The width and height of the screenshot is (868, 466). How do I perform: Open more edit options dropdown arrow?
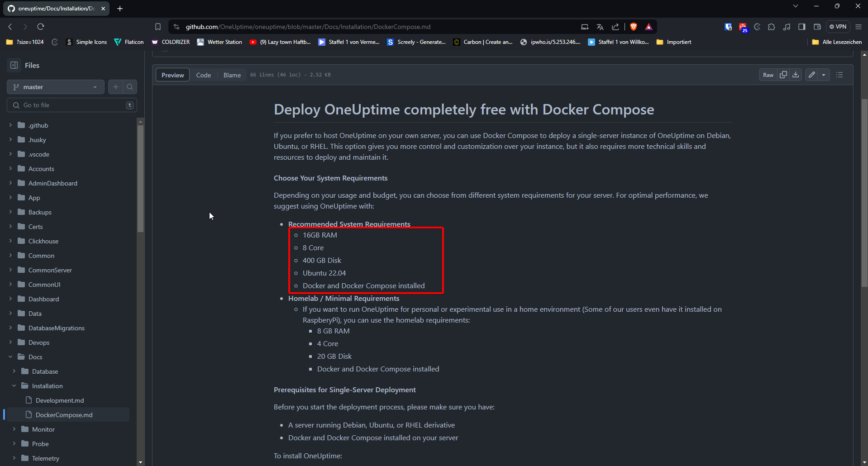(824, 75)
